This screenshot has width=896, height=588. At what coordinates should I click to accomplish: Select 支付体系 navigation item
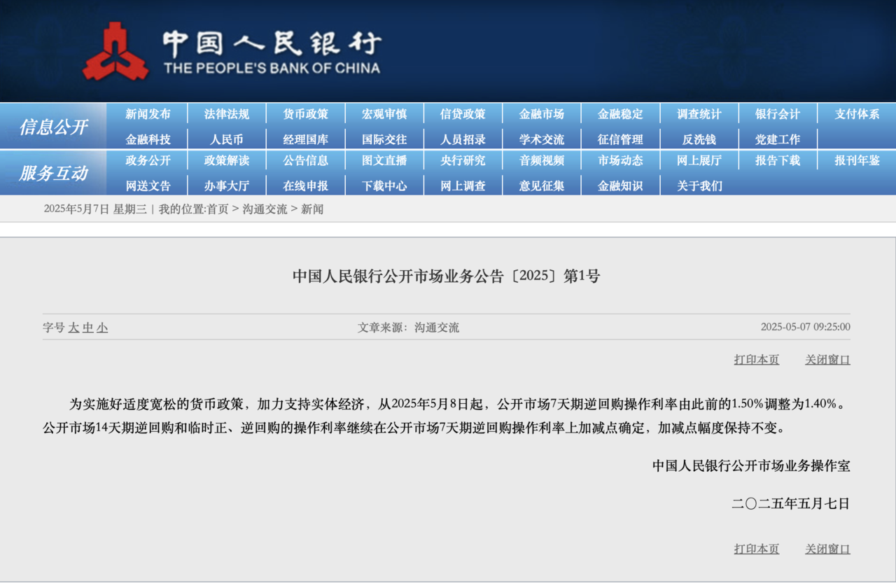pos(857,114)
